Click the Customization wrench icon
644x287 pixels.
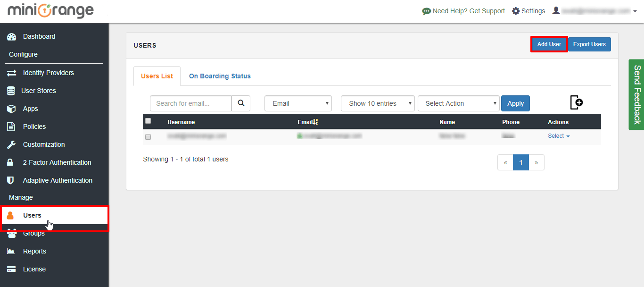coord(11,144)
